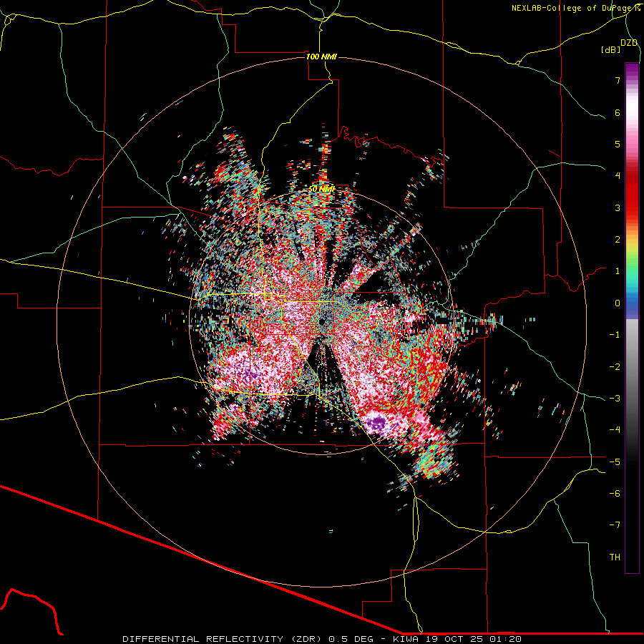Click the 19 OCT 25 01:20 timestamp
The image size is (644, 644).
tap(475, 639)
